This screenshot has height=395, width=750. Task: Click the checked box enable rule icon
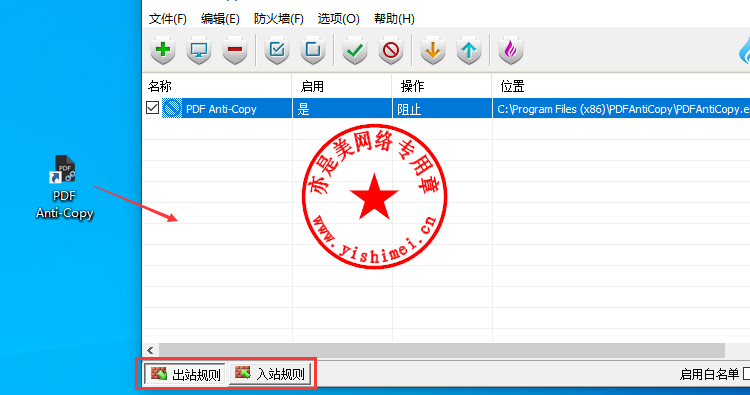pyautogui.click(x=277, y=50)
